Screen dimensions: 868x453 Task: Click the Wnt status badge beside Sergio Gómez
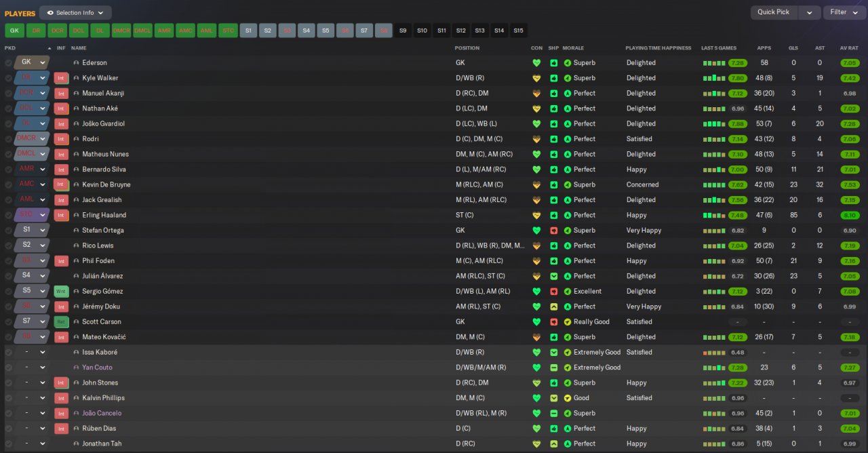coord(62,292)
